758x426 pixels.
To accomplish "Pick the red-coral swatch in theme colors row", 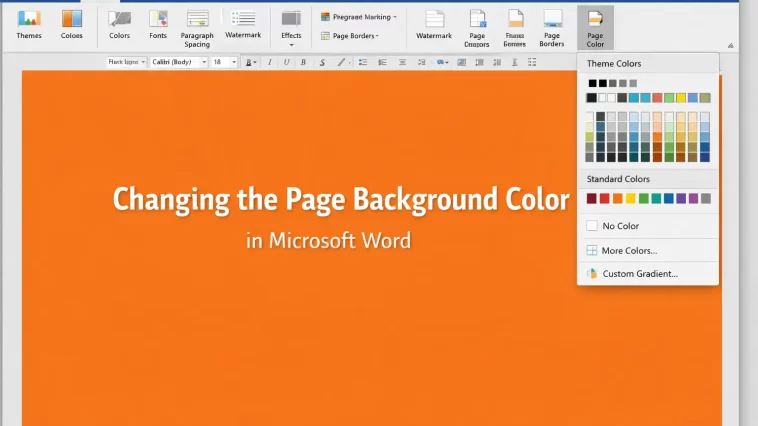I will click(x=657, y=98).
